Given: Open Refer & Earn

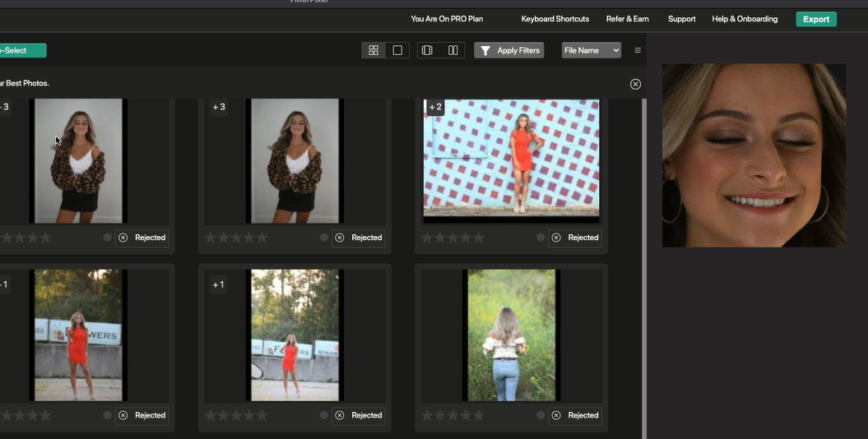Looking at the screenshot, I should tap(627, 19).
